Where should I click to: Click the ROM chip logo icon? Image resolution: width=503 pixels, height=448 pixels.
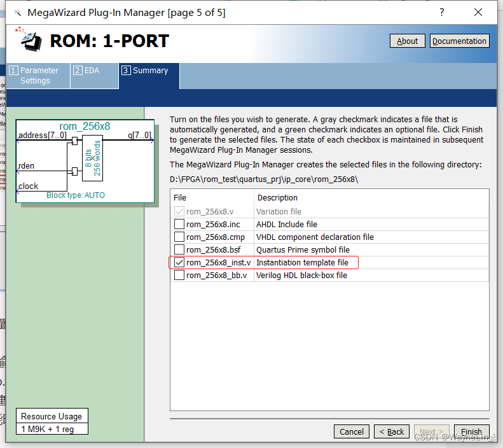click(29, 40)
